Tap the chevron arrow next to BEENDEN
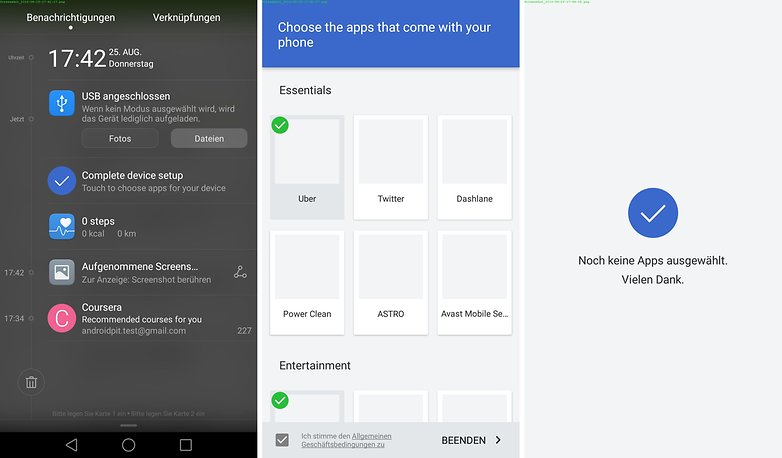 coord(498,440)
